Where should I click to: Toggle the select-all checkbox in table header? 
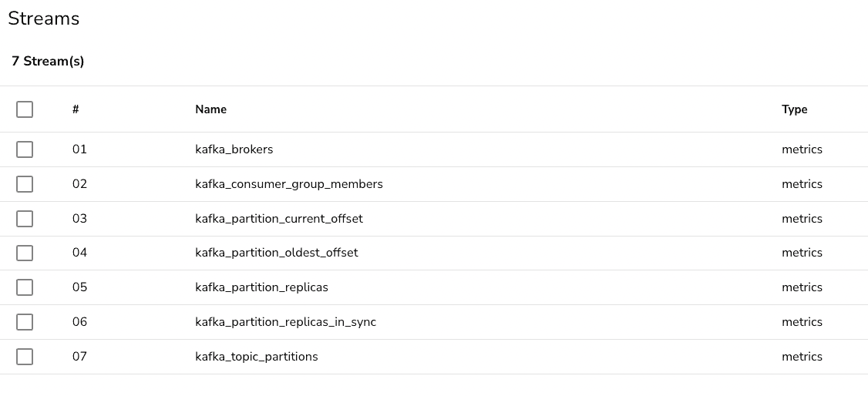(25, 109)
